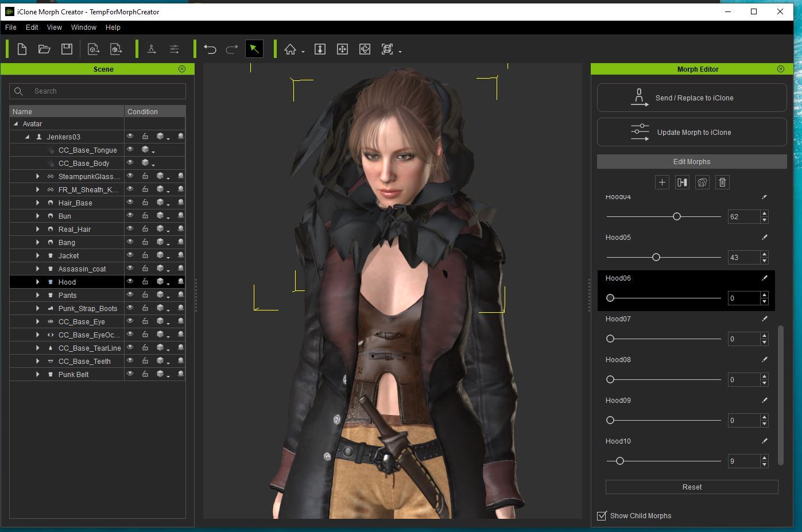Collapse the Jenkers03 tree node

tap(28, 137)
